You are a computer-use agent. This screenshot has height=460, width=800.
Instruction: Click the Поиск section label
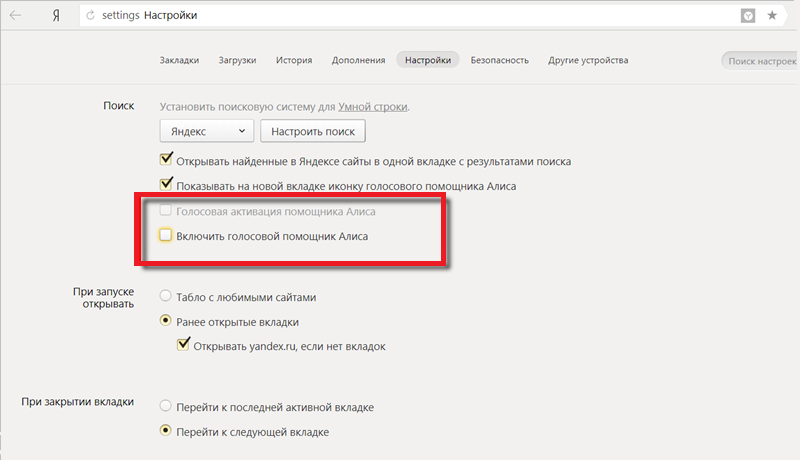pos(118,106)
